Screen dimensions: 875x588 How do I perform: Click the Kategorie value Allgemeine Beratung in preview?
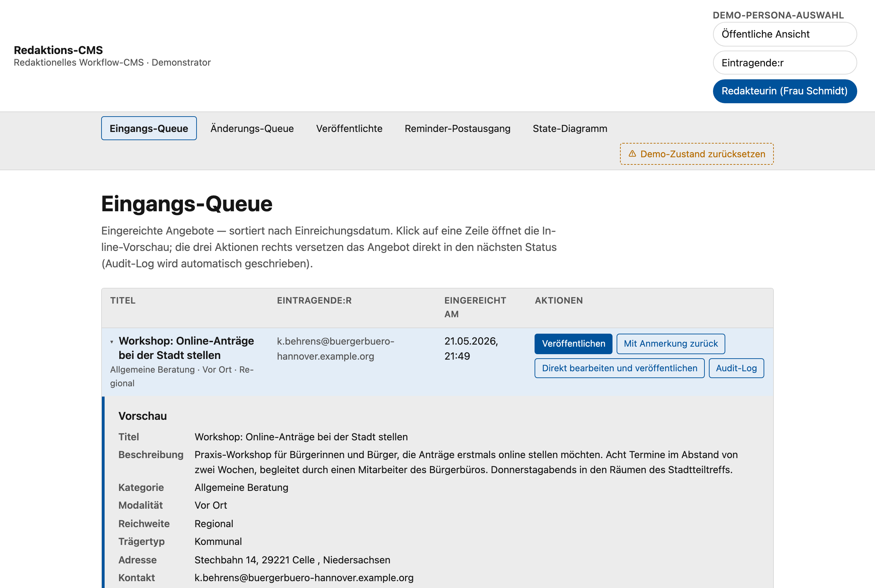point(241,487)
